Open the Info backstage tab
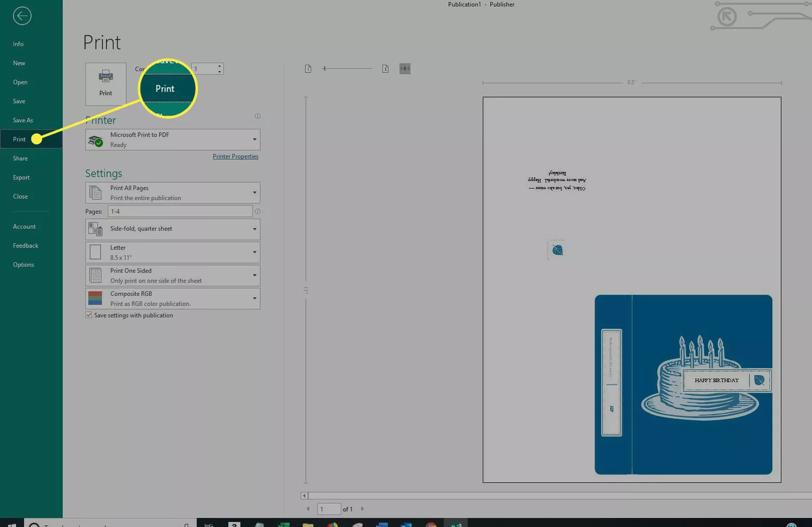 click(x=18, y=44)
